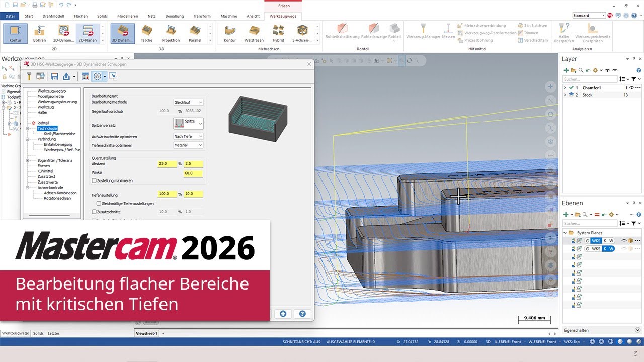Viewport: 644px width, 362px height.
Task: Open dialog help question mark button
Action: point(302,313)
